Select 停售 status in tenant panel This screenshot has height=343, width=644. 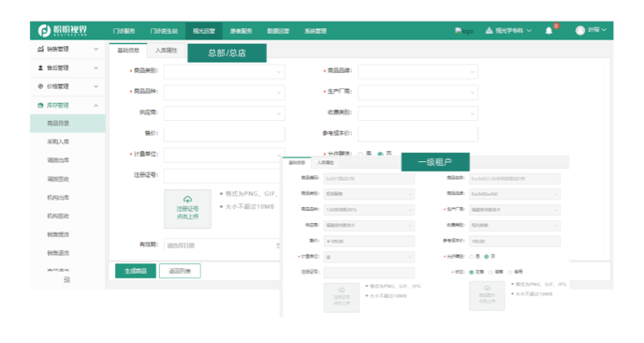(490, 273)
